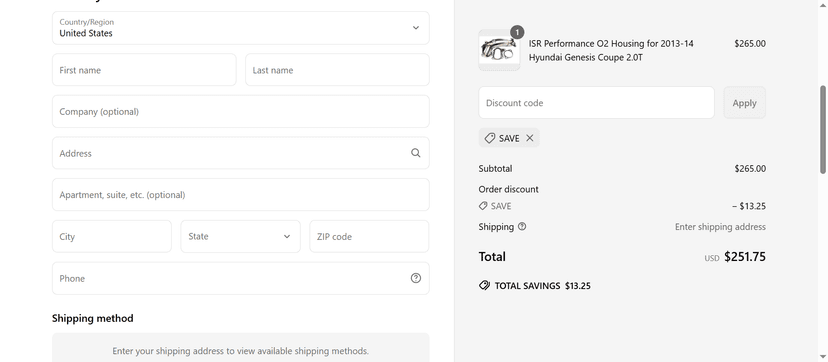The width and height of the screenshot is (828, 362).
Task: Click into the Company (optional) field
Action: [241, 111]
